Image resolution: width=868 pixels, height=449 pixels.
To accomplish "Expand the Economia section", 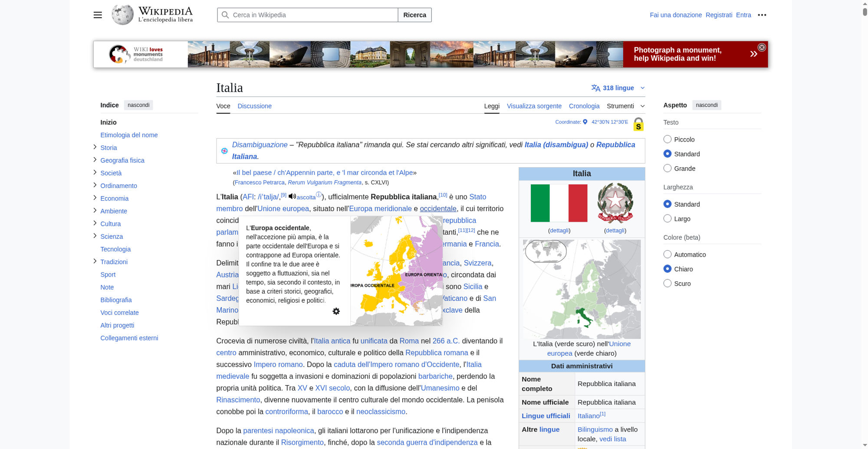I will (95, 198).
